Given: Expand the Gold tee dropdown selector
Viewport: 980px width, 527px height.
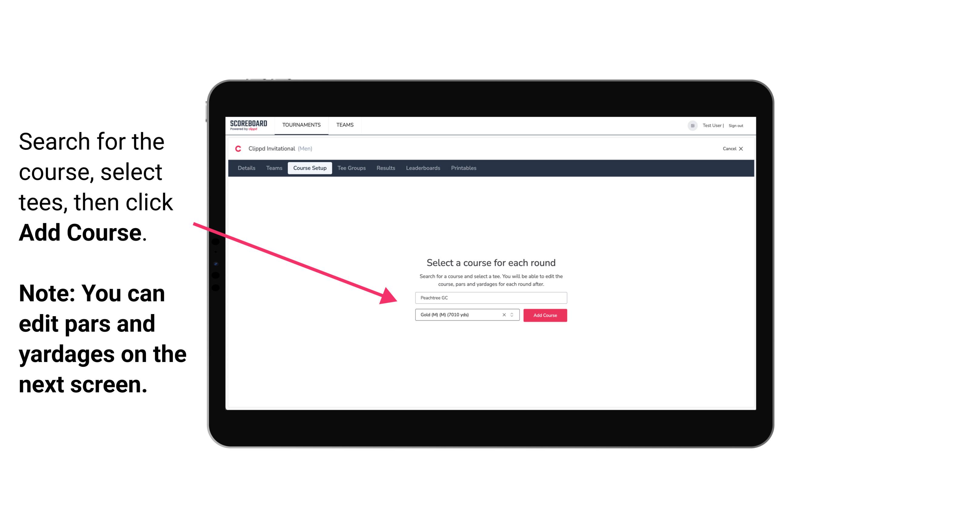Looking at the screenshot, I should tap(513, 315).
